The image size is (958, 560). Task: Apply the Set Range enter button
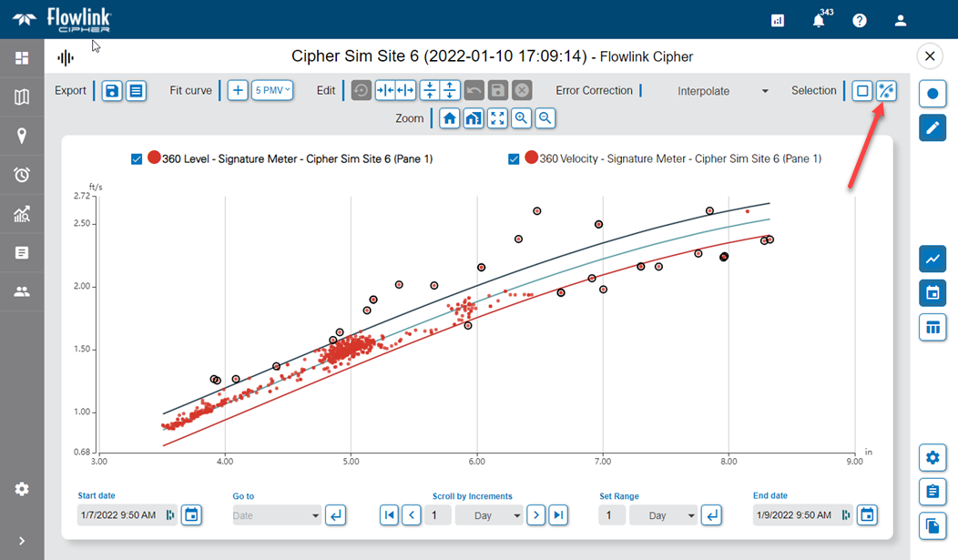pyautogui.click(x=711, y=515)
